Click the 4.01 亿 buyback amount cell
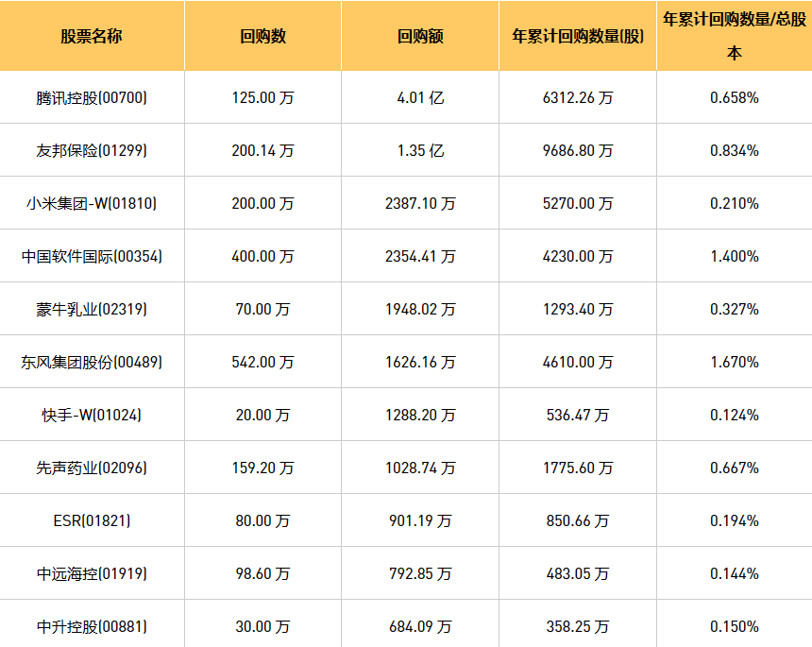The image size is (812, 647). pyautogui.click(x=420, y=97)
